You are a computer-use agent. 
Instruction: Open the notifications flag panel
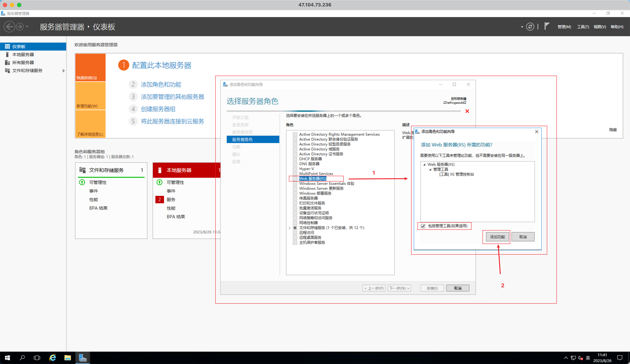pos(546,26)
